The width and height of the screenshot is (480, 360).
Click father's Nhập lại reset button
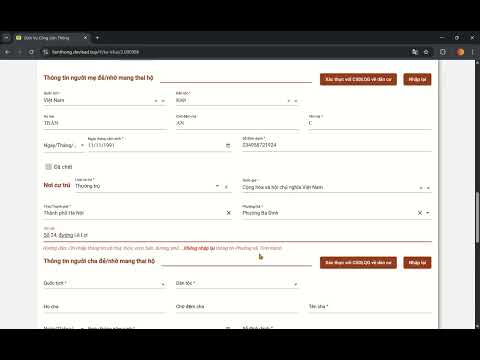(x=417, y=263)
